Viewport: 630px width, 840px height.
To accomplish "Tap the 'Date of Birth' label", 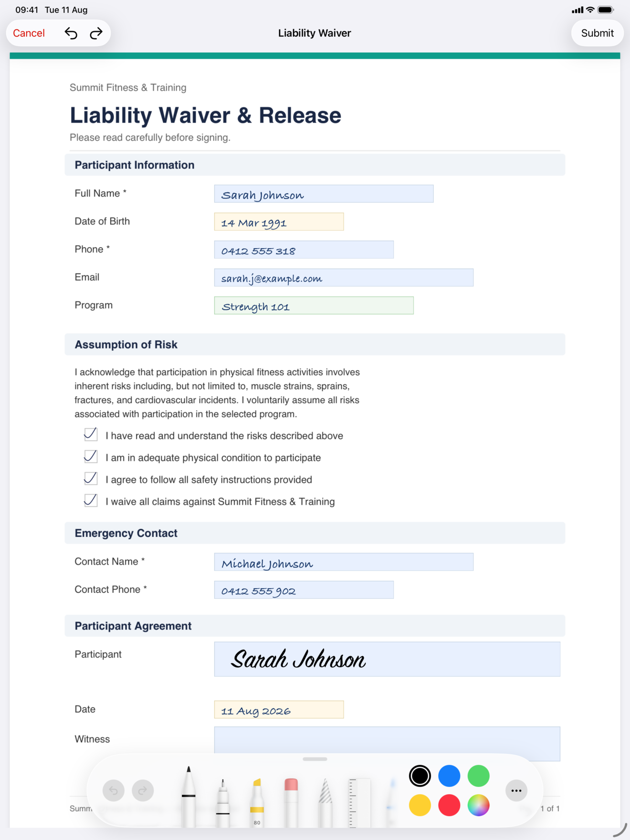I will tap(102, 221).
